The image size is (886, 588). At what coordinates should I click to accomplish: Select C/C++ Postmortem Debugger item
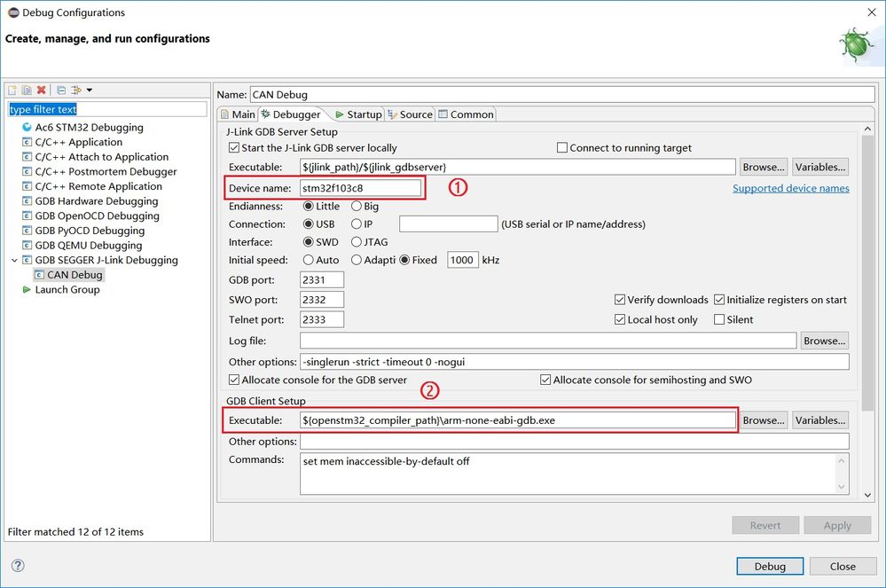pyautogui.click(x=106, y=171)
